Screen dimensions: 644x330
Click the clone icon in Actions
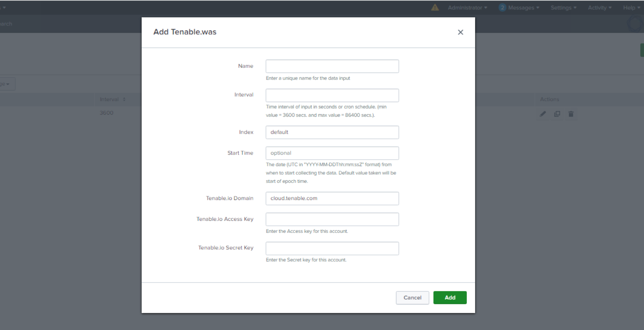[x=557, y=114]
